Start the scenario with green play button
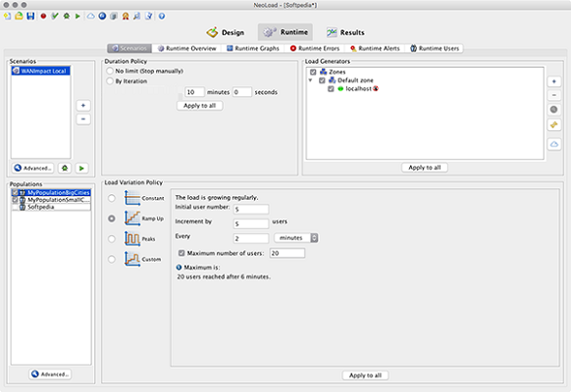 (81, 168)
